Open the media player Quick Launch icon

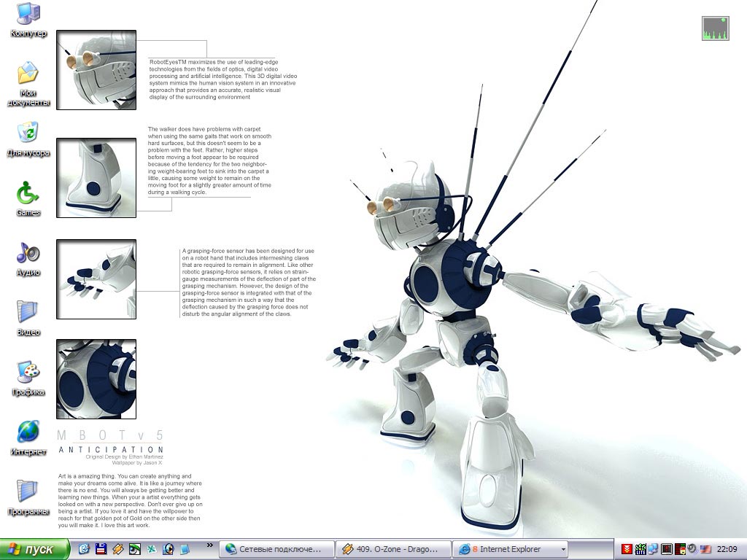point(169,549)
